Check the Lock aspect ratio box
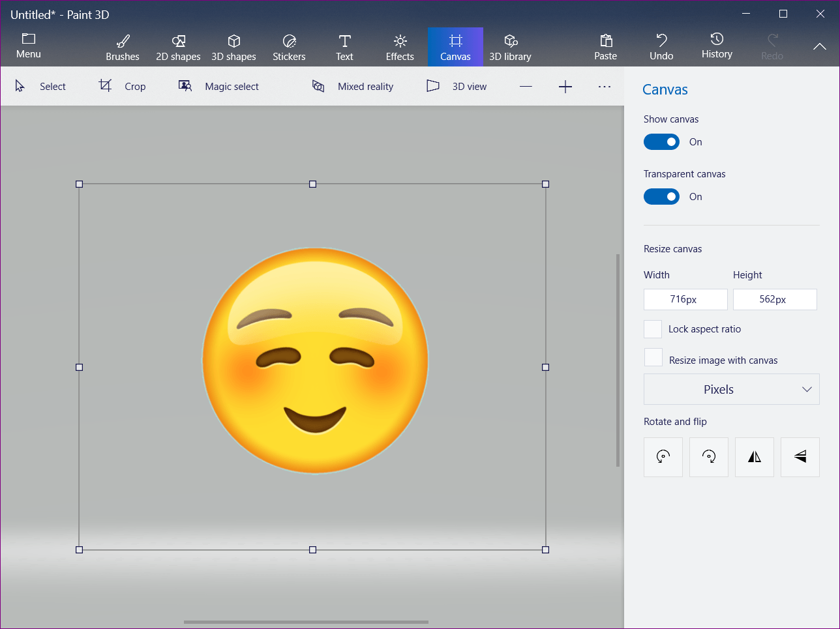 (x=653, y=329)
